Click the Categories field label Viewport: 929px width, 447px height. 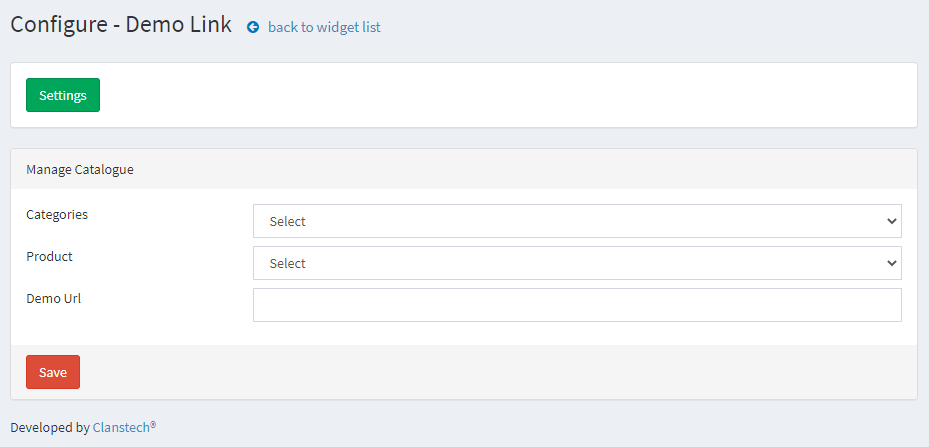pos(57,215)
